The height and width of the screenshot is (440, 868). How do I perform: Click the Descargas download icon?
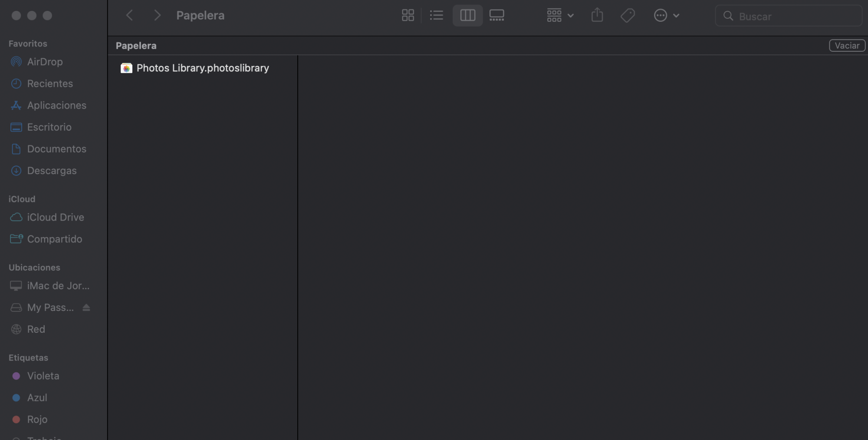click(x=16, y=171)
